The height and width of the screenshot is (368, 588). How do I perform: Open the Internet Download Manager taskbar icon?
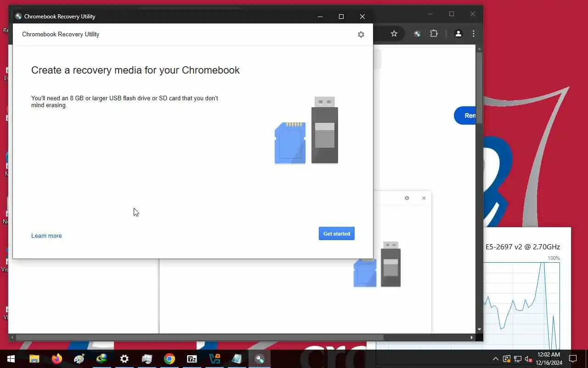[102, 359]
